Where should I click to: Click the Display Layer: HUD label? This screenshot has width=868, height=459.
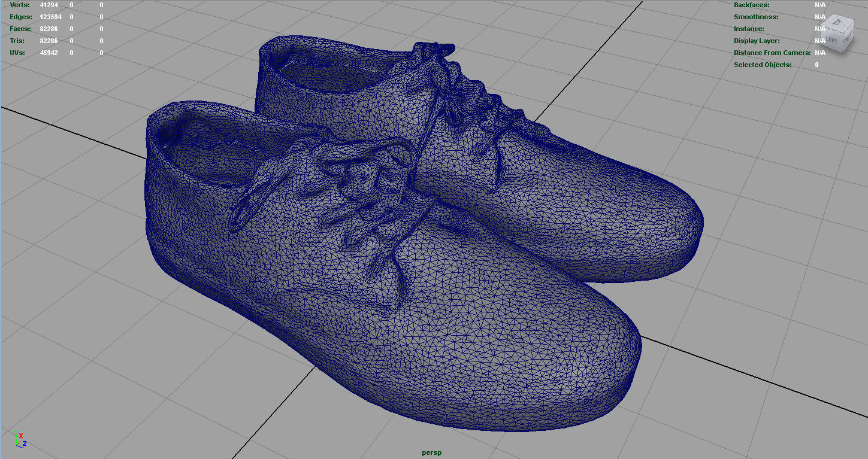(757, 41)
